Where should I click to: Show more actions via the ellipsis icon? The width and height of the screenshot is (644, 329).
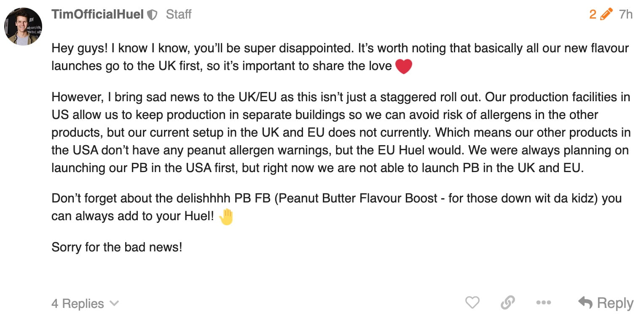[x=543, y=302]
